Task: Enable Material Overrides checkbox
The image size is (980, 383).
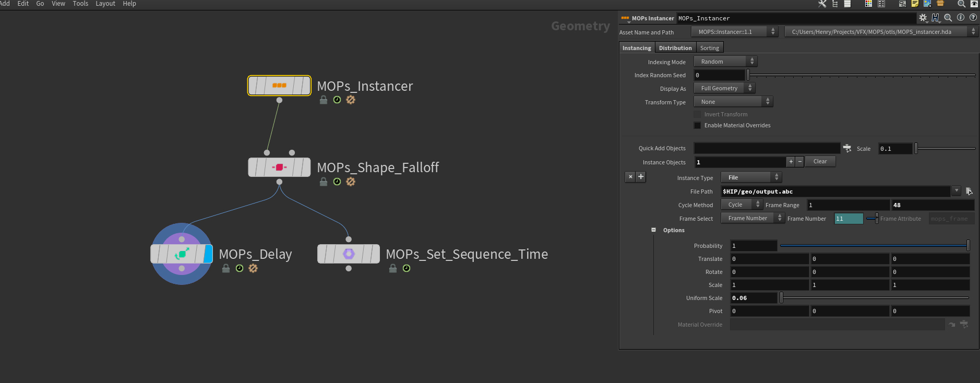Action: point(697,126)
